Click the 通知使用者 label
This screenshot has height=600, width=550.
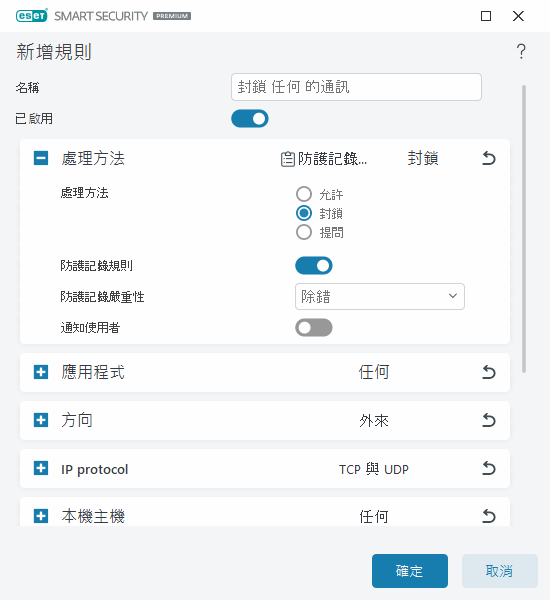[x=90, y=328]
